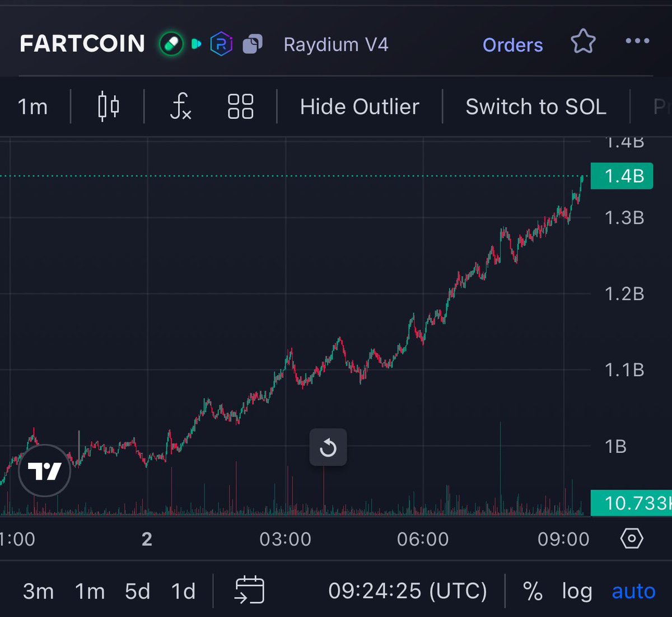672x617 pixels.
Task: Select the 3m timeframe tab
Action: 38,591
